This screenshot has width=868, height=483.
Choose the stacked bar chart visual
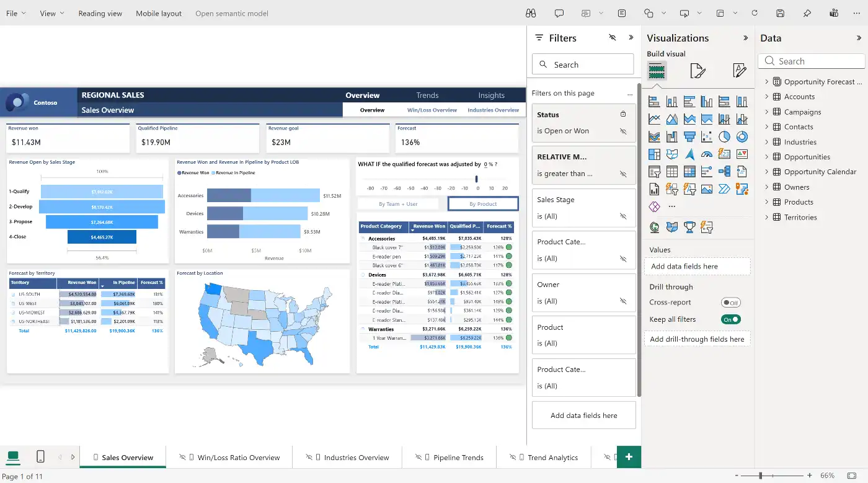pyautogui.click(x=654, y=102)
